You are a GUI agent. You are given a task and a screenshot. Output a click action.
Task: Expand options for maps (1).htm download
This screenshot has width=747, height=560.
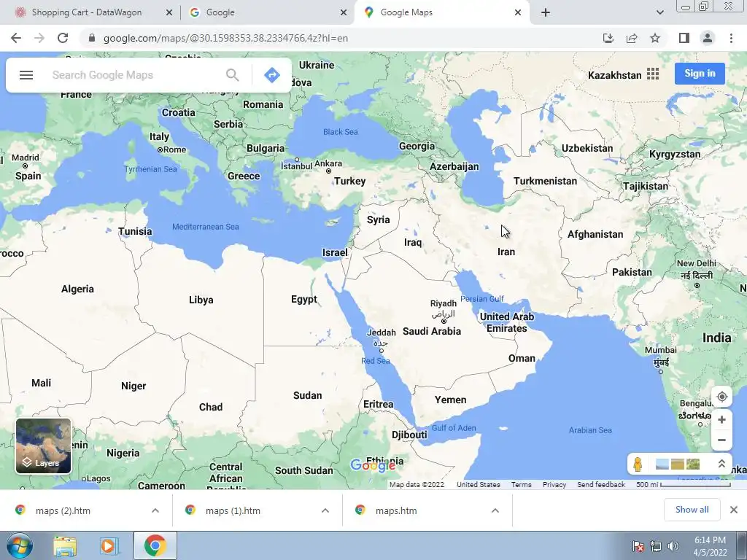[x=325, y=510]
